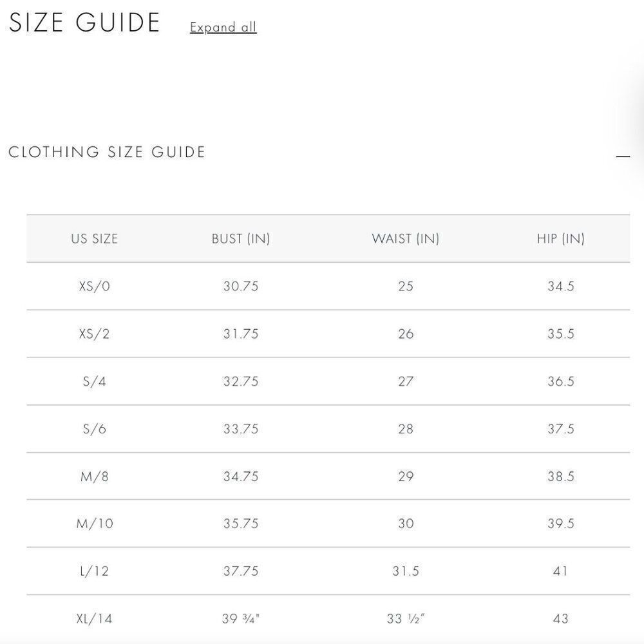Click the M/8 size row label

tap(95, 477)
